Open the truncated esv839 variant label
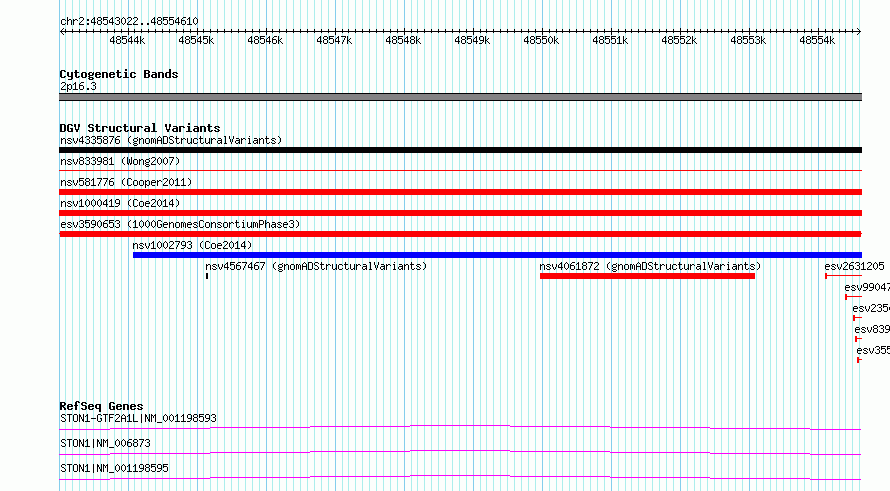 point(872,329)
